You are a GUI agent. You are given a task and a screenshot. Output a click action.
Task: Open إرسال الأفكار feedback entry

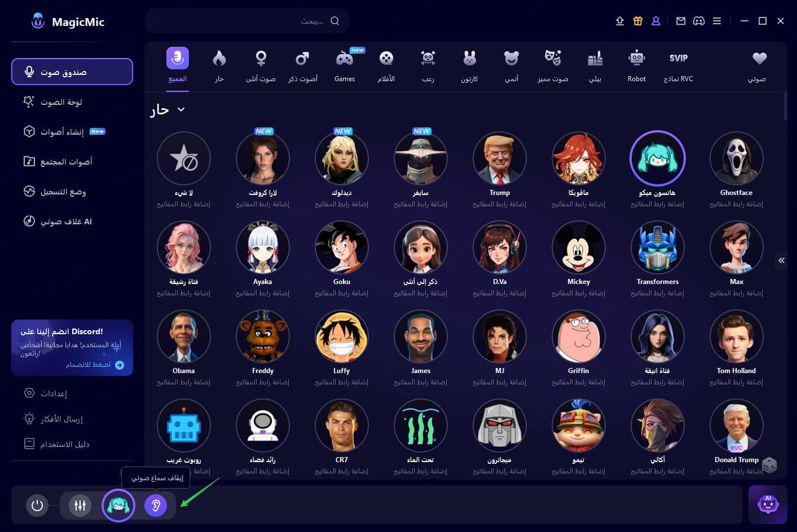tap(53, 419)
